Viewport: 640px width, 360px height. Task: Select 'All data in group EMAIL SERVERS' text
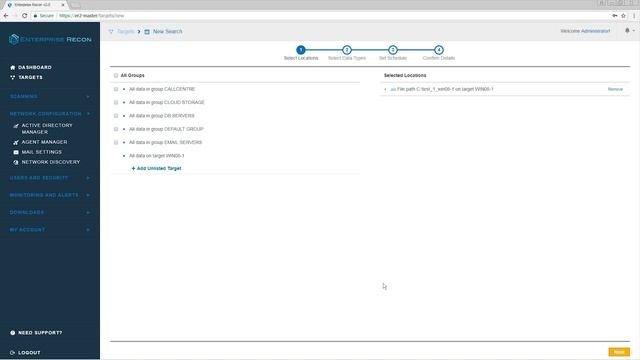165,142
